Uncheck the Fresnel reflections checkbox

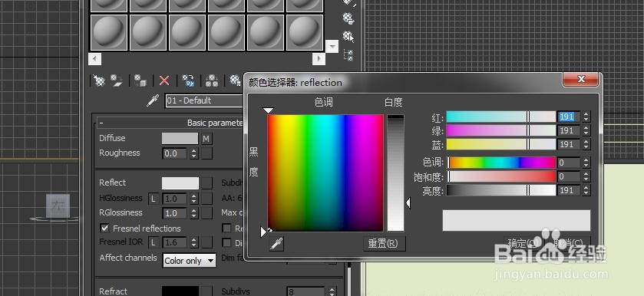point(104,228)
